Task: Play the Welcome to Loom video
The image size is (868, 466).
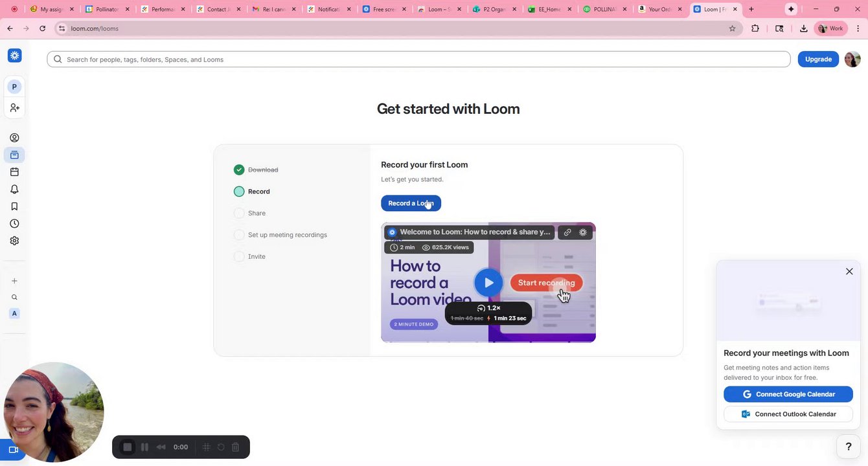Action: (x=488, y=282)
